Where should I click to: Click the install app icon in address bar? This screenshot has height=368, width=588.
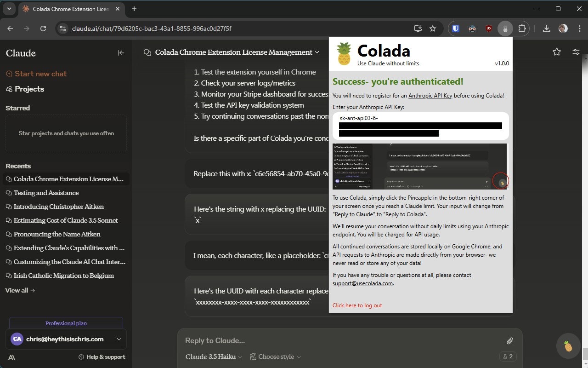(418, 29)
